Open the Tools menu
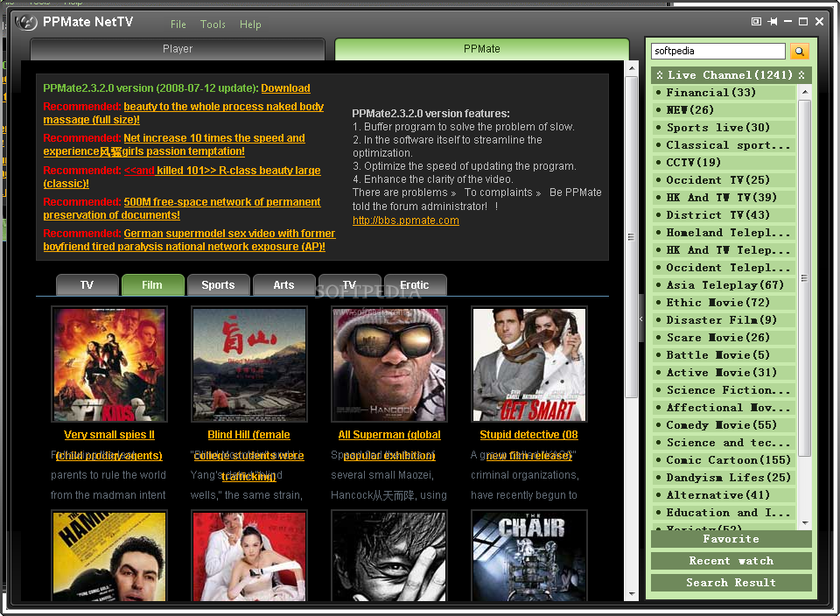The height and width of the screenshot is (616, 840). click(x=213, y=24)
